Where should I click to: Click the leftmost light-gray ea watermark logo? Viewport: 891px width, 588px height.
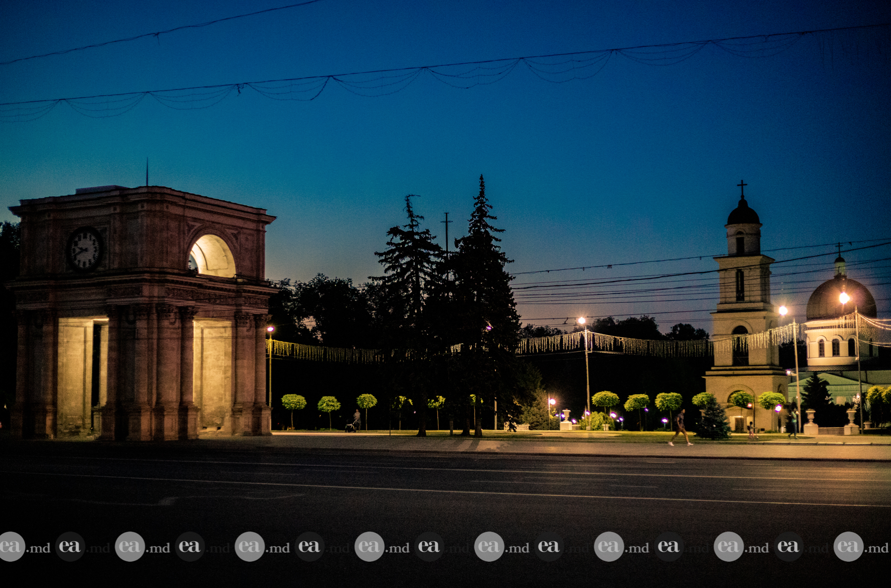(11, 547)
